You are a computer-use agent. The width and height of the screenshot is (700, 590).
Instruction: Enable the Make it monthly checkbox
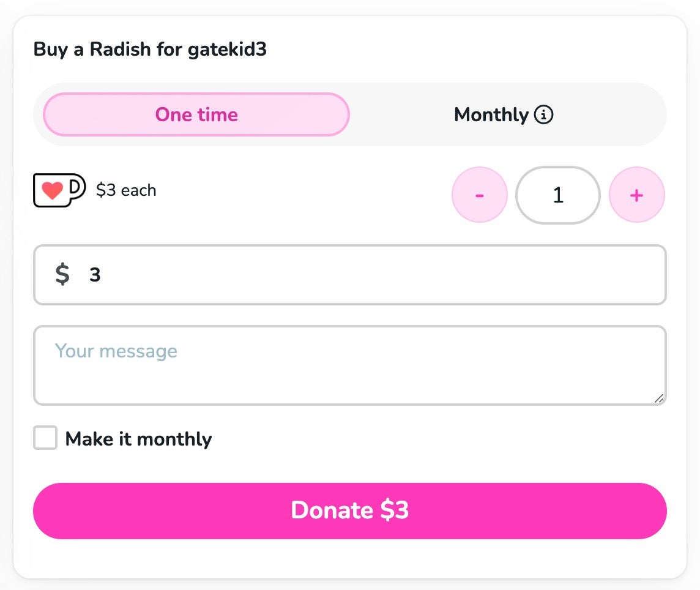point(45,438)
